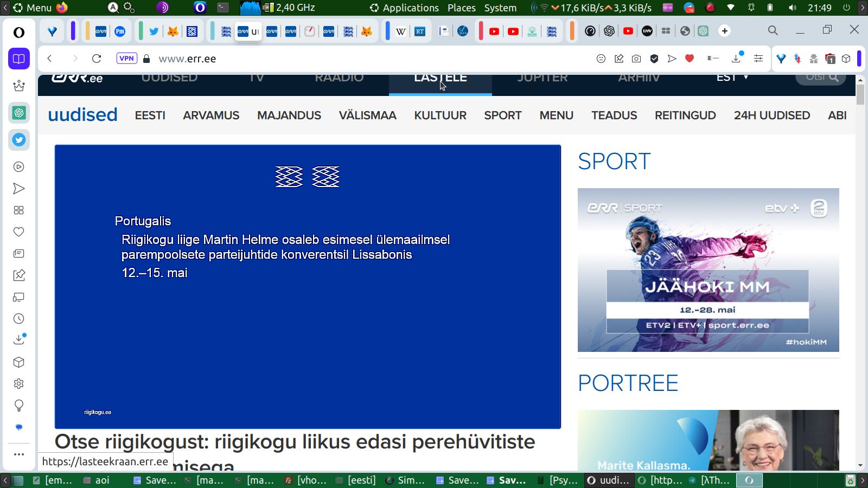Expand the yellow tab island handle
868x488 pixels.
pos(87,31)
